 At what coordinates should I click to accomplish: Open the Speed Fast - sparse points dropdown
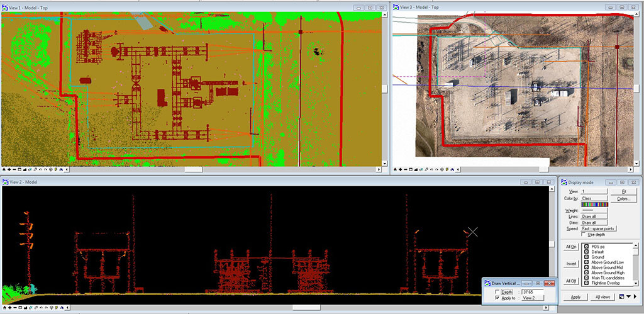tap(598, 228)
